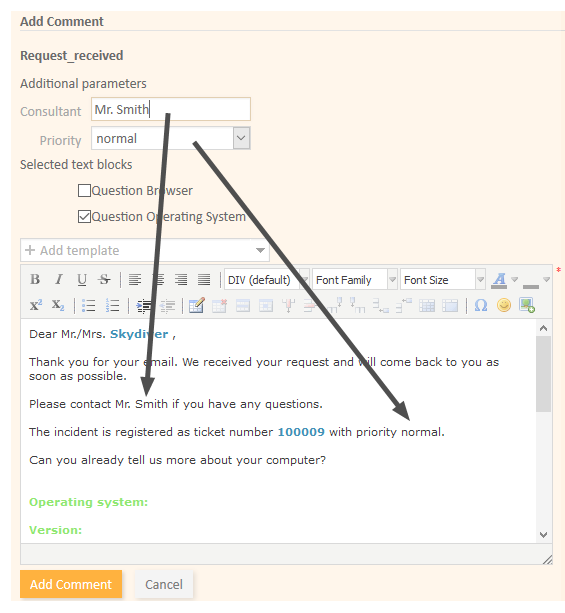Expand the Add template dropdown
Image resolution: width=565 pixels, height=613 pixels.
pyautogui.click(x=145, y=250)
